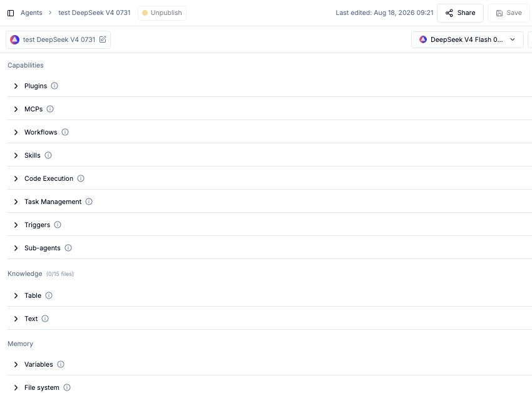
Task: Click the info icon next to Skills
Action: [x=48, y=155]
